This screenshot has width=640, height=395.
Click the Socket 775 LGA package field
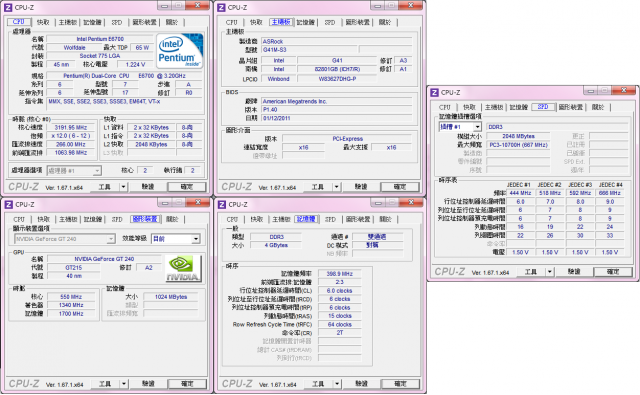point(100,56)
